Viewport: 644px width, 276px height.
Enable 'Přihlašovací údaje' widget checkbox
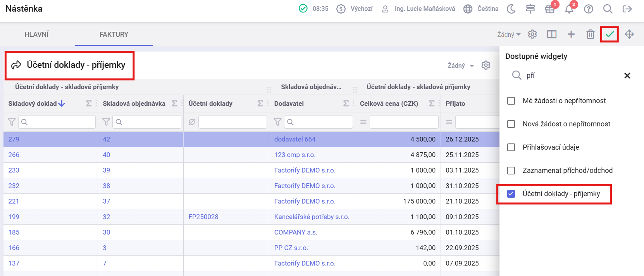(511, 147)
